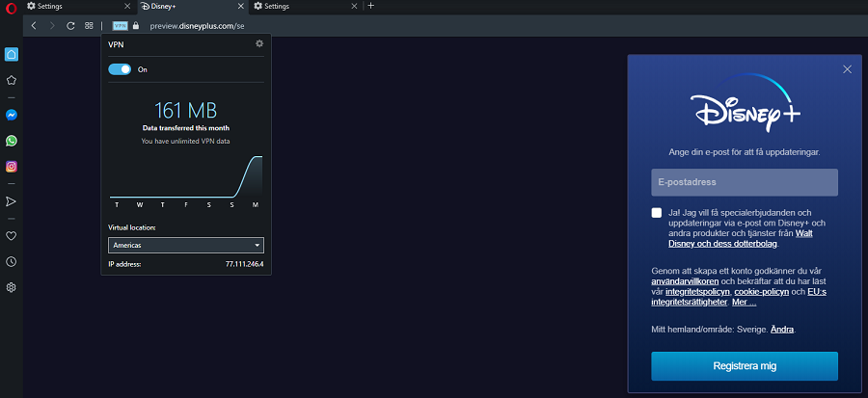This screenshot has width=868, height=398.
Task: Open the Speed Dial grid icon
Action: (89, 25)
